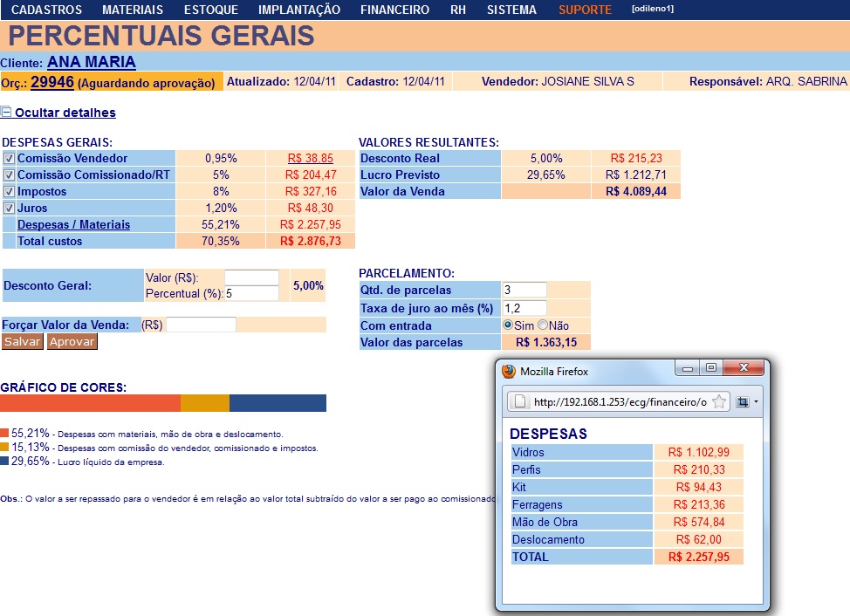Uncheck the Comissão Vendedor checkbox

point(9,159)
